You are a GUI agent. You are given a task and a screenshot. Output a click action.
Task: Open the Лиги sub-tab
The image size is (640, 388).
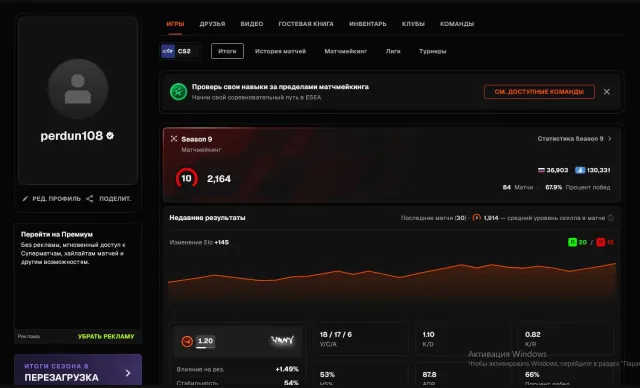click(x=393, y=51)
